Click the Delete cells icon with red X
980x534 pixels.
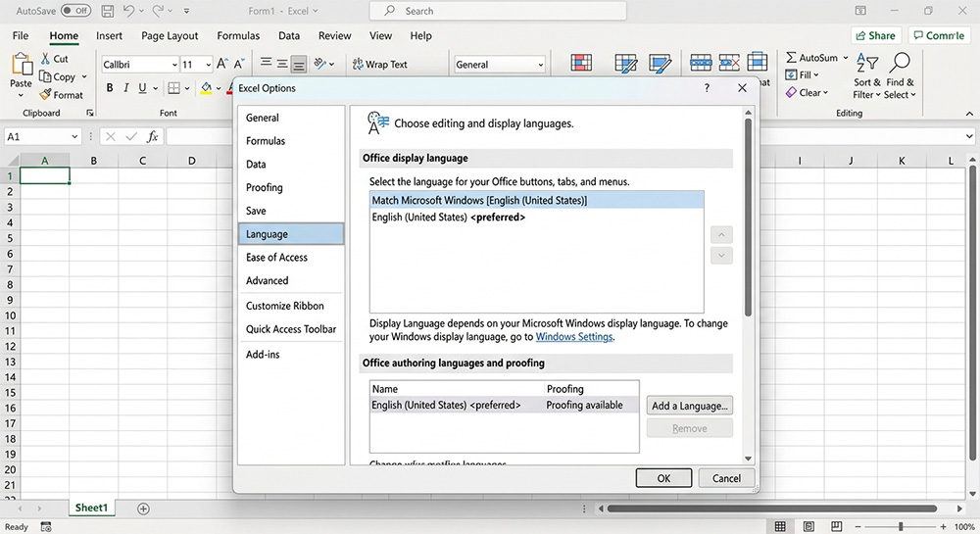point(729,62)
